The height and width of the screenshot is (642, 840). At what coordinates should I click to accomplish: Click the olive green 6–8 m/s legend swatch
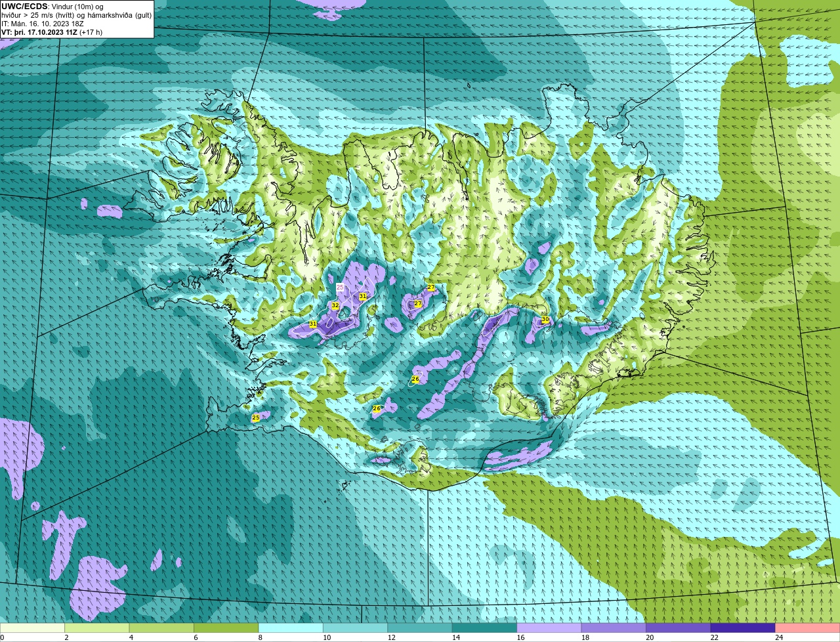coord(226,628)
